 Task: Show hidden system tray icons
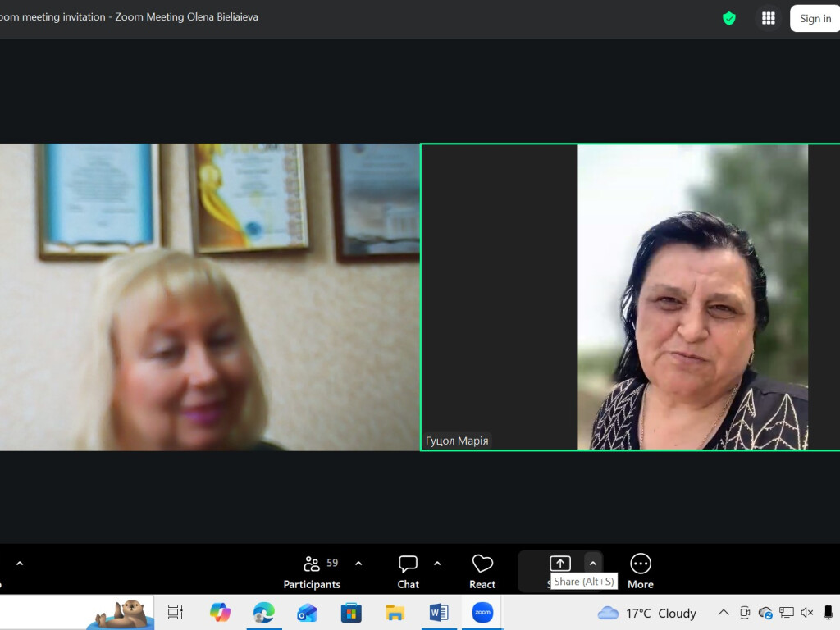click(x=724, y=612)
